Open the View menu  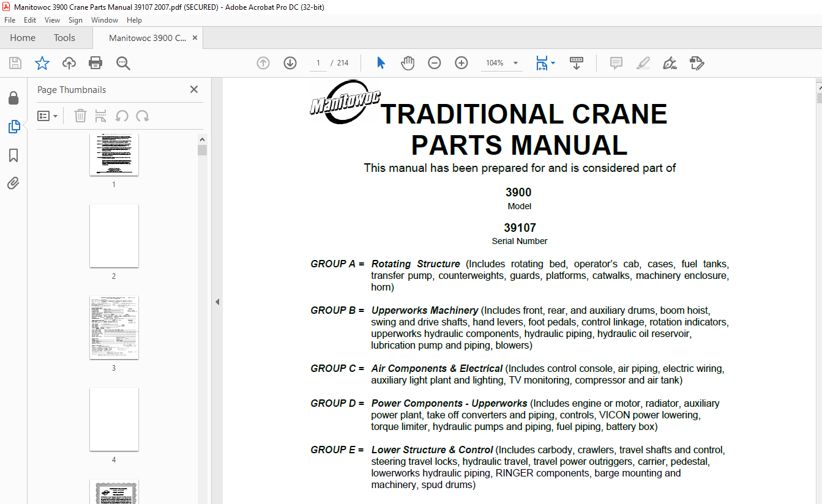pos(52,20)
